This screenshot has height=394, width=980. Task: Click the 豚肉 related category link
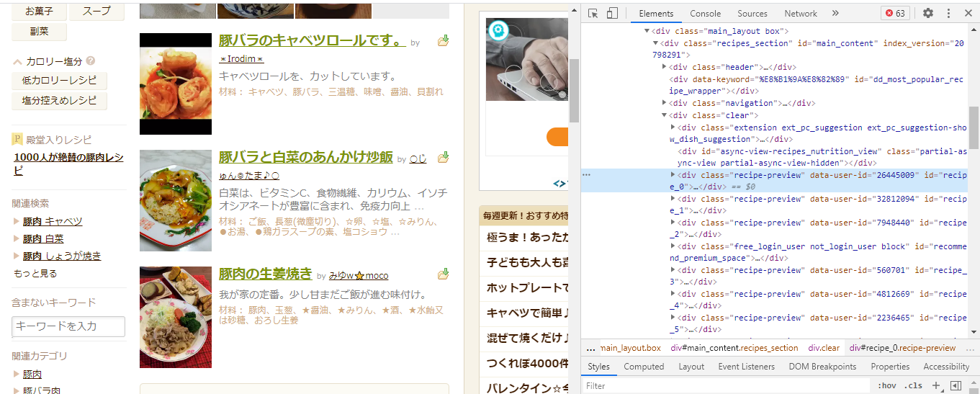coord(32,375)
